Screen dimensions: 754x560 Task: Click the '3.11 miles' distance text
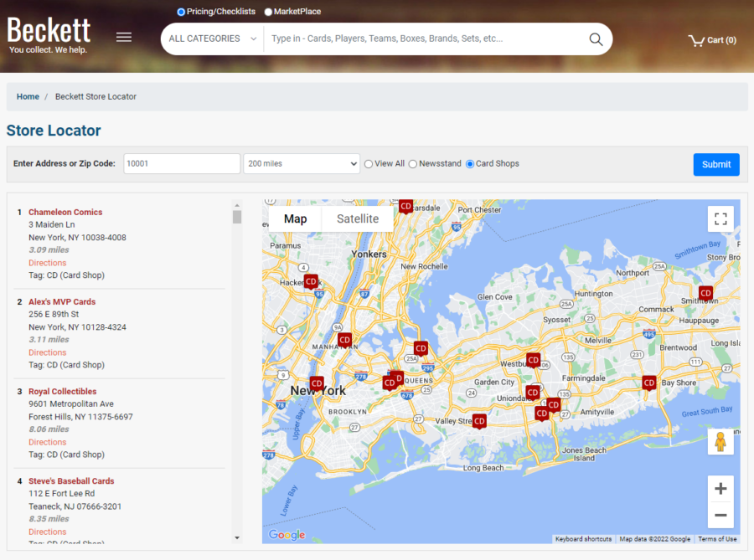pos(49,340)
